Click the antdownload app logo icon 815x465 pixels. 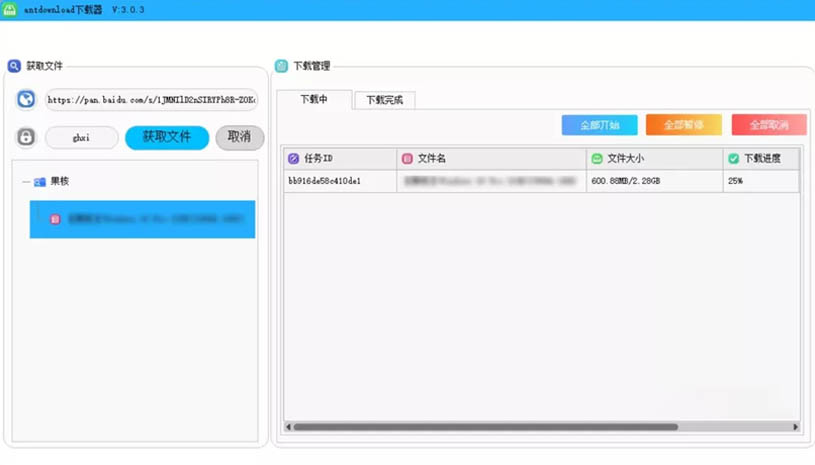coord(10,10)
